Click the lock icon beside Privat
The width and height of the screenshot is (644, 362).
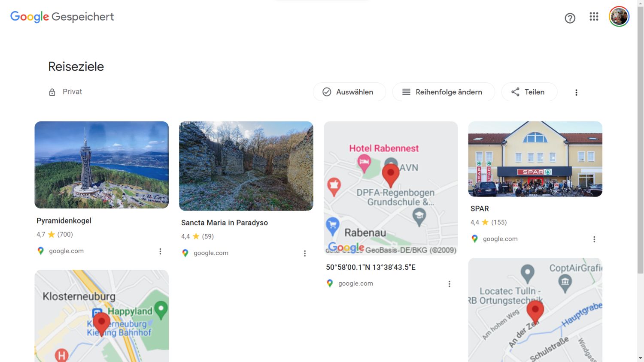pyautogui.click(x=52, y=92)
